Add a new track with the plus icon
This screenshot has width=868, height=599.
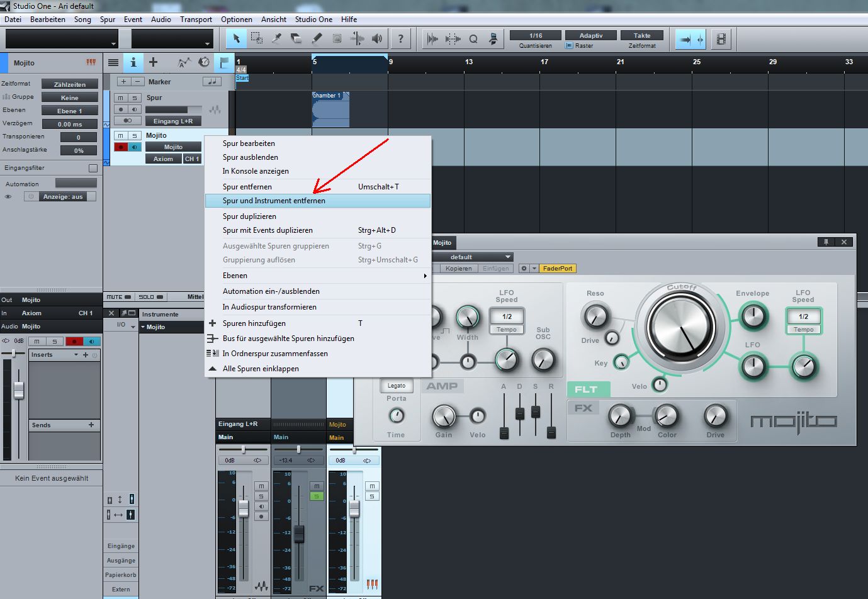coord(153,62)
